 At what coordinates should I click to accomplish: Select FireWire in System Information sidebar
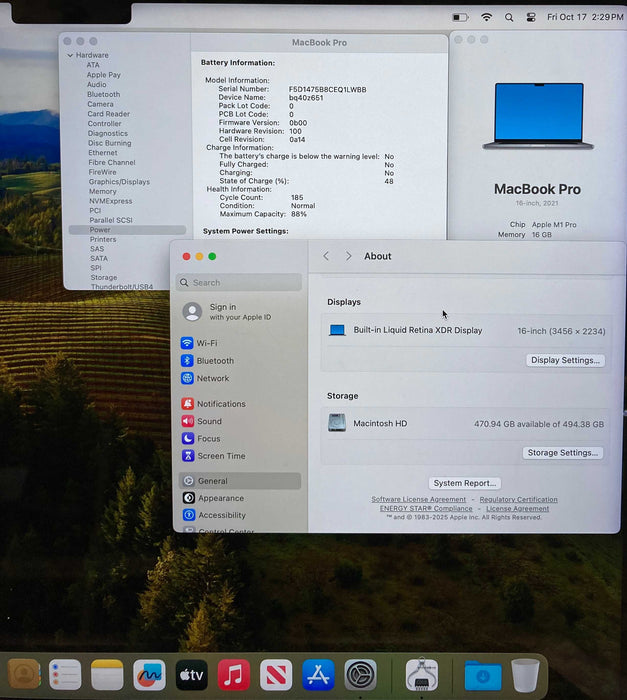pos(102,172)
